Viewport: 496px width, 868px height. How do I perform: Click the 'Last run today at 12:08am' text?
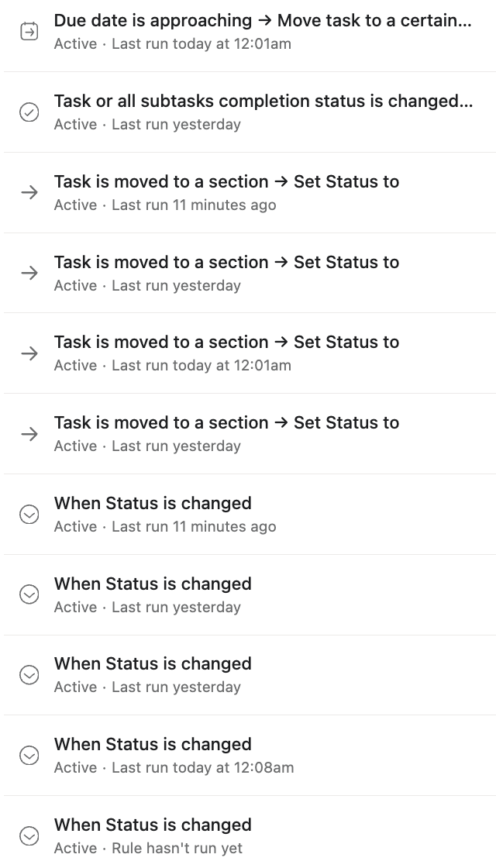(202, 768)
